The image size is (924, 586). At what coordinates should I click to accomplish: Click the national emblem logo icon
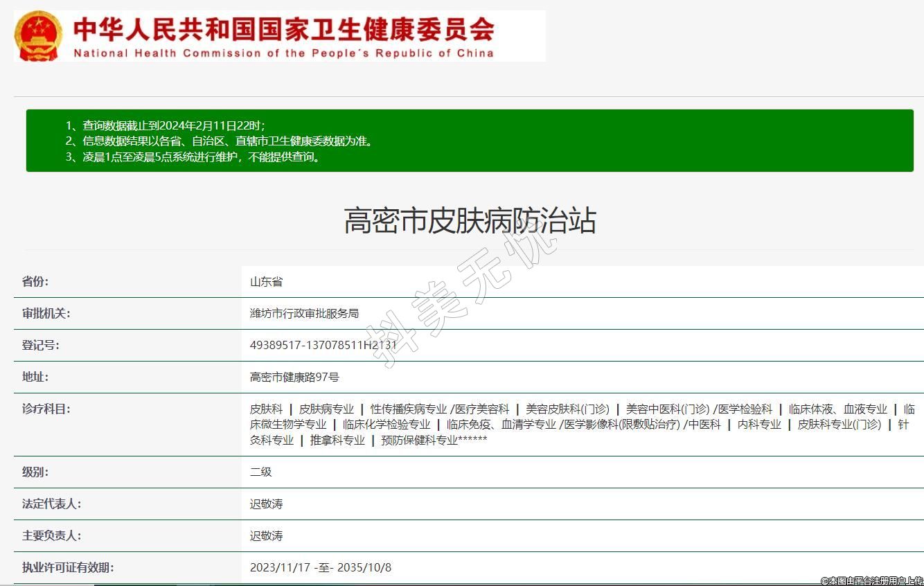[x=38, y=36]
